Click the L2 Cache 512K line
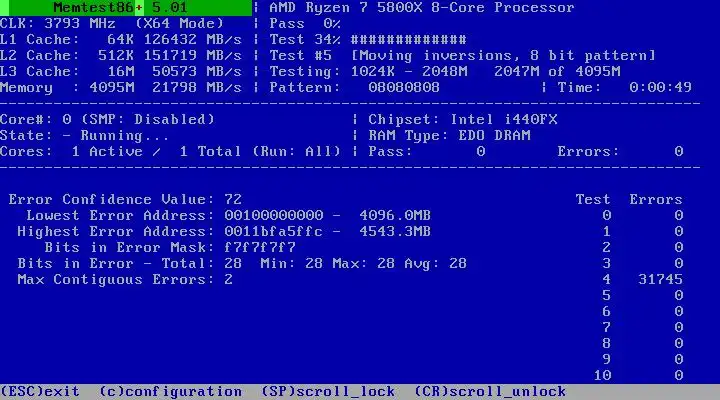 [x=121, y=56]
